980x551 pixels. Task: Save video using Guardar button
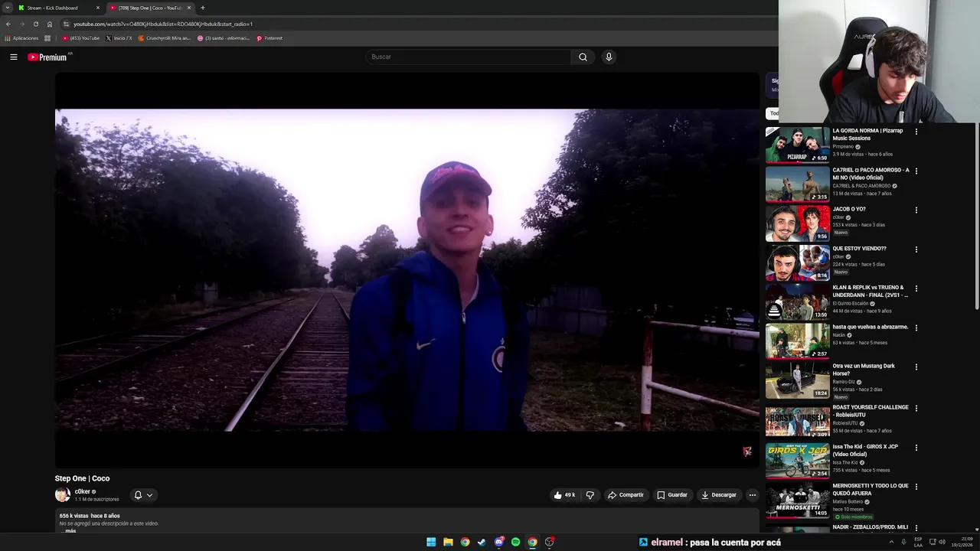point(672,495)
